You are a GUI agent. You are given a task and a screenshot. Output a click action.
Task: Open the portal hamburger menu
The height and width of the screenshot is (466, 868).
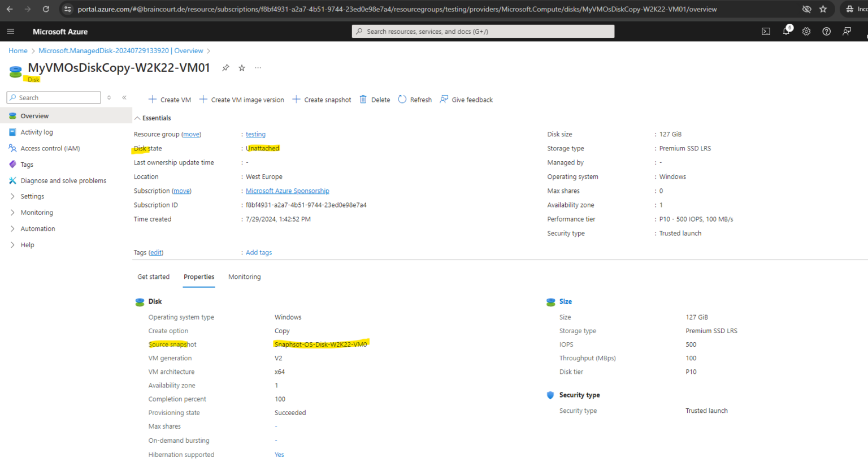[10, 31]
